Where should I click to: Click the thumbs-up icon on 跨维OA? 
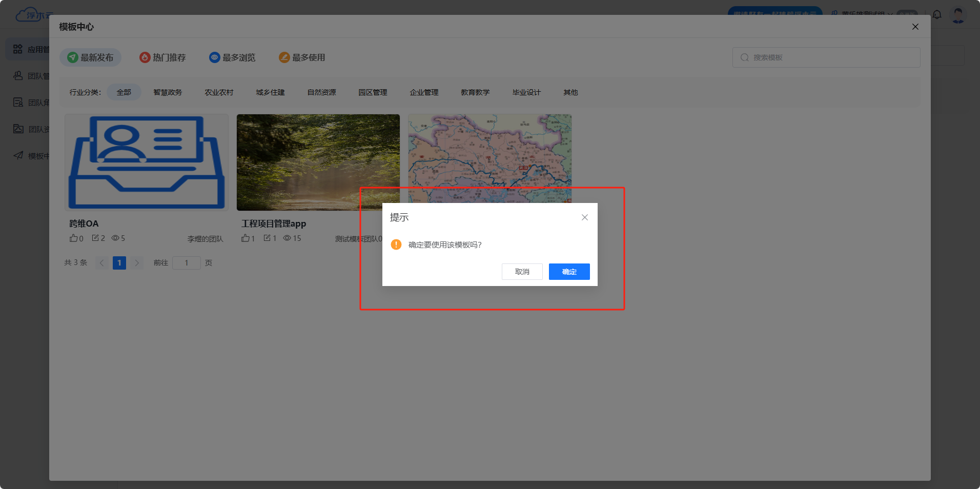[73, 238]
